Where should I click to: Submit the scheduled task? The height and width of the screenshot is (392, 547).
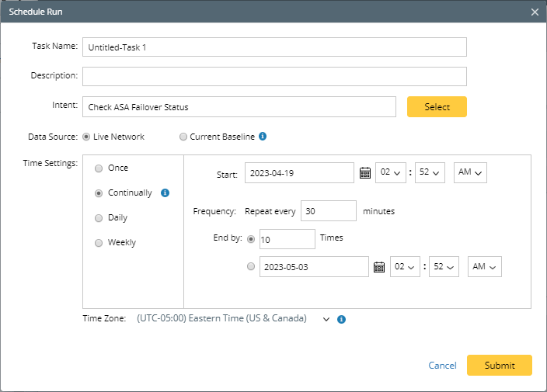point(499,365)
